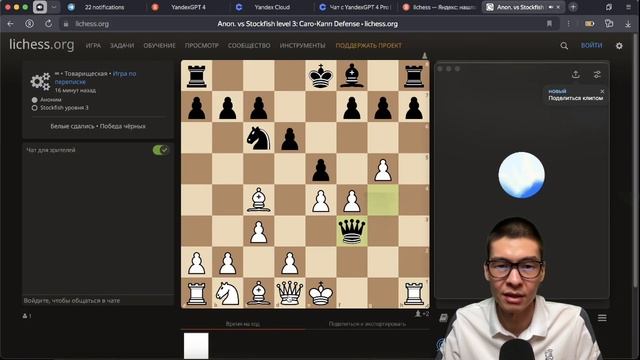Select the black queen on f3
Viewport: 640px width, 360px height.
(x=352, y=231)
